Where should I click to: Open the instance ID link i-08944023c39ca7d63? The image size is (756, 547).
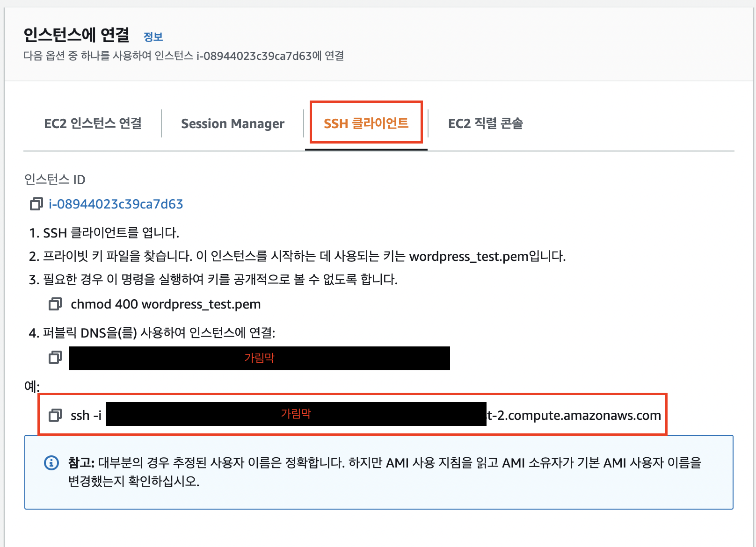pyautogui.click(x=116, y=204)
